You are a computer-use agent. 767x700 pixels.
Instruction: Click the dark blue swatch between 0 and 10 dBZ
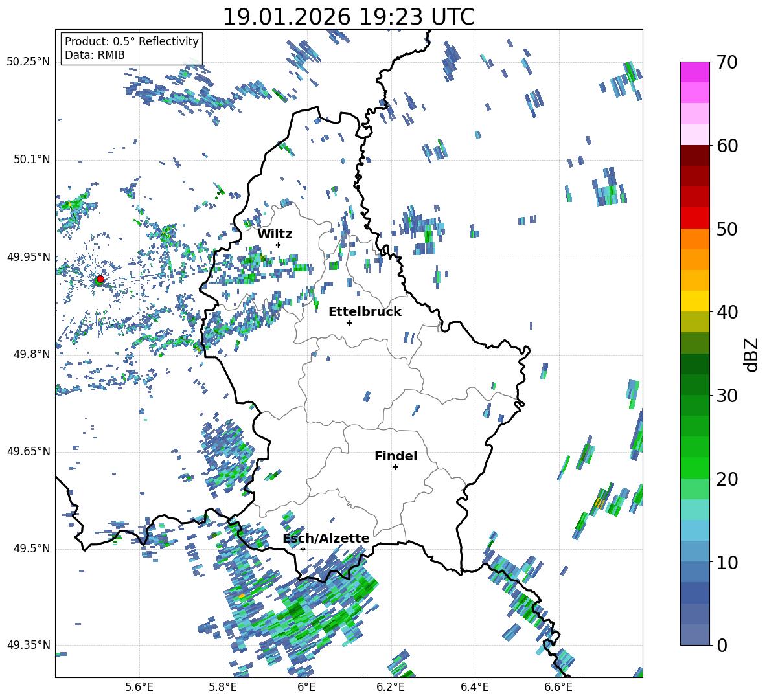[694, 593]
